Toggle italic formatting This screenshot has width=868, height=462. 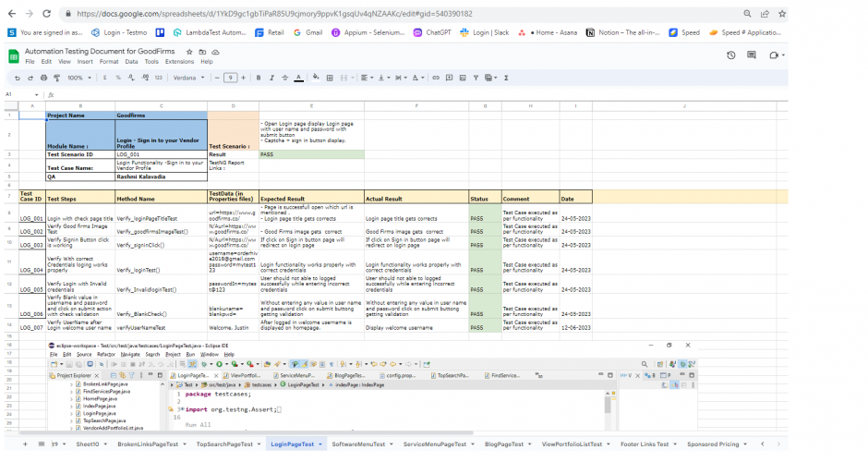pyautogui.click(x=271, y=78)
